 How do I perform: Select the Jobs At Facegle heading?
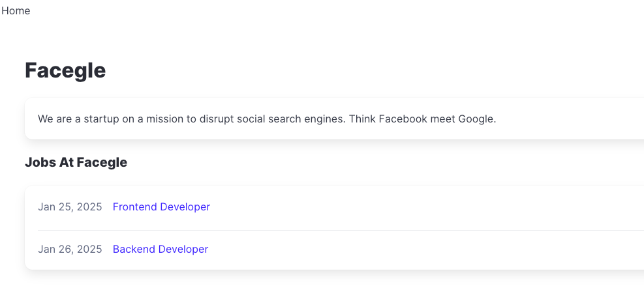click(76, 162)
